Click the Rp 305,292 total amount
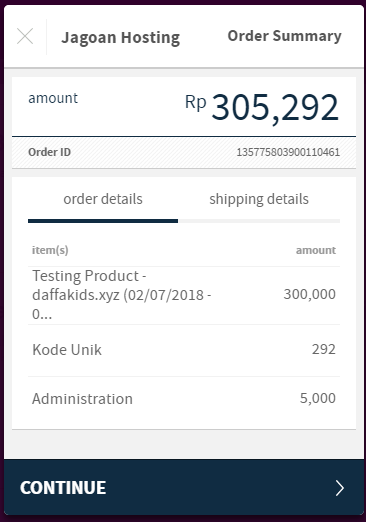Screen dimensions: 366x522 (x=262, y=107)
